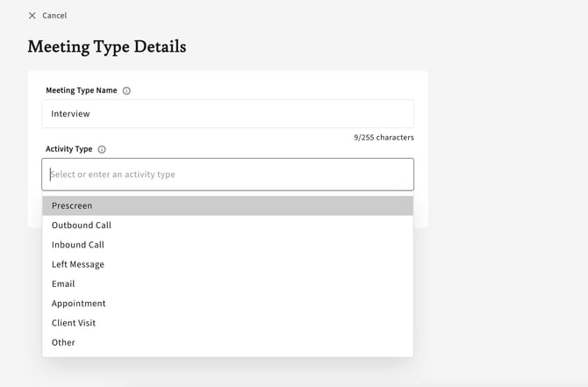Click the Activity Type combo box
Viewport: 588px width, 387px height.
click(227, 175)
